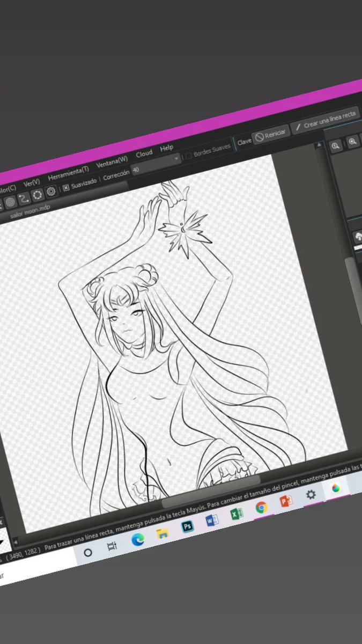Screen dimensions: 362x644
Task: Open snap settings gear icon
Action: pyautogui.click(x=51, y=192)
